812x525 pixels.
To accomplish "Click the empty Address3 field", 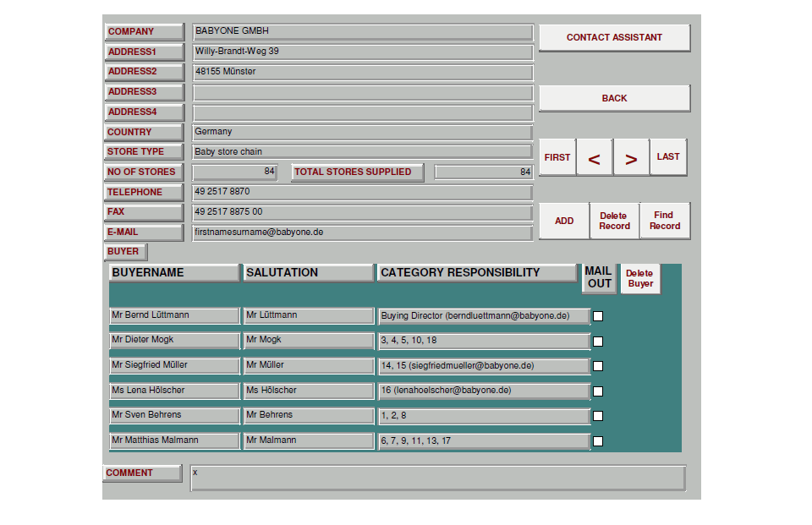I will pyautogui.click(x=363, y=93).
